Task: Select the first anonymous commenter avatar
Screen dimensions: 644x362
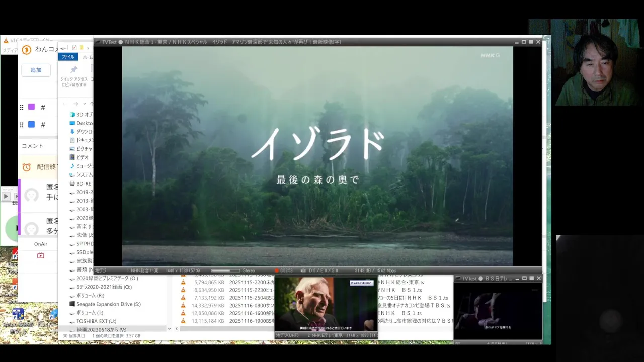Action: click(32, 195)
